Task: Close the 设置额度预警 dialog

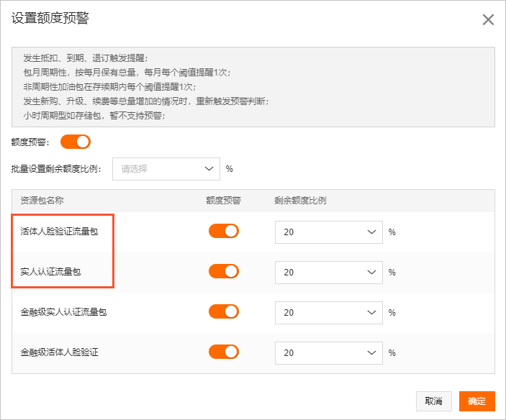Action: [488, 19]
